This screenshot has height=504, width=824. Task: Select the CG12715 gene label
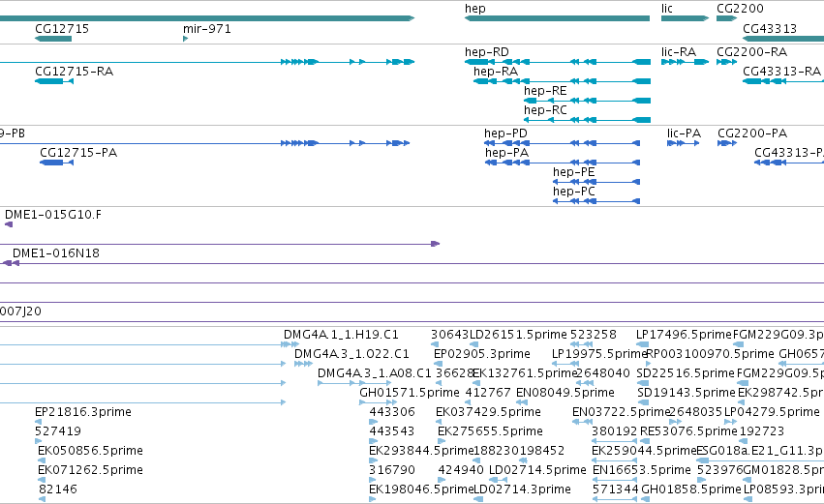(x=61, y=28)
